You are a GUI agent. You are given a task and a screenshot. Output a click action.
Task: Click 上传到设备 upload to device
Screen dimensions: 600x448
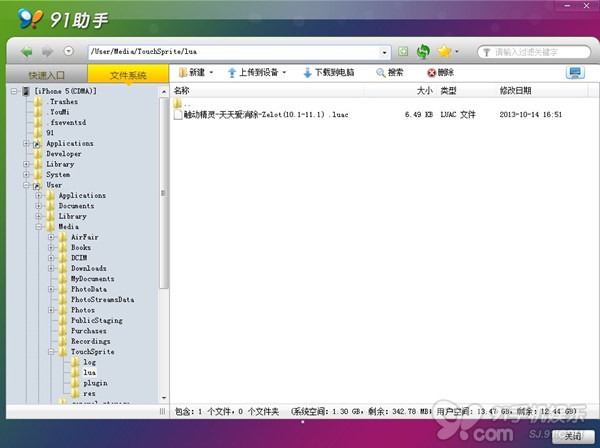[256, 73]
